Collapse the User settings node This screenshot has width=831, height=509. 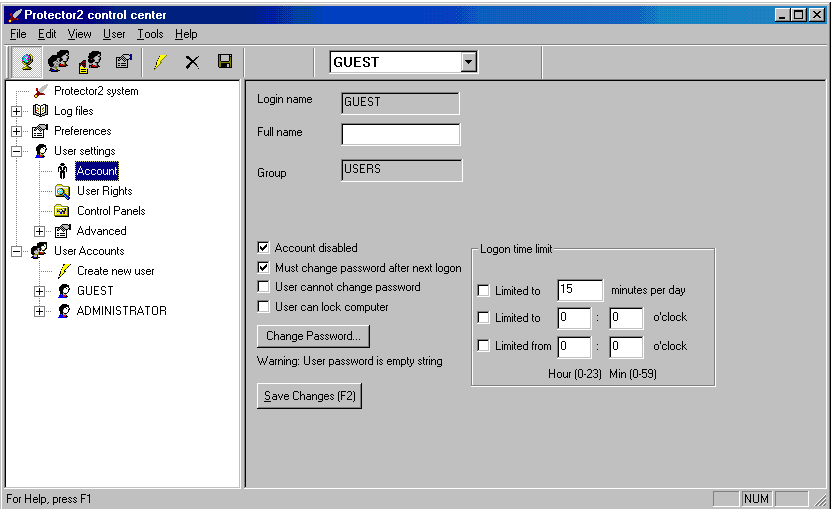pyautogui.click(x=16, y=151)
